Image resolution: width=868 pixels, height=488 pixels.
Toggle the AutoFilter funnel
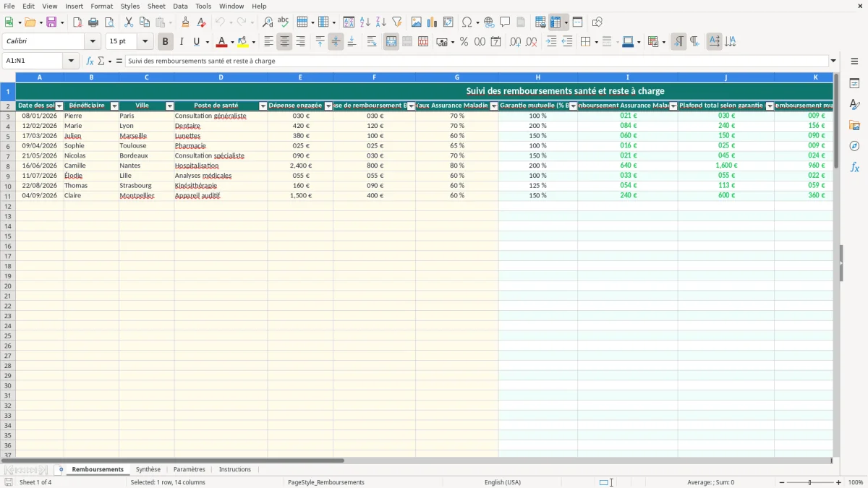coord(397,22)
